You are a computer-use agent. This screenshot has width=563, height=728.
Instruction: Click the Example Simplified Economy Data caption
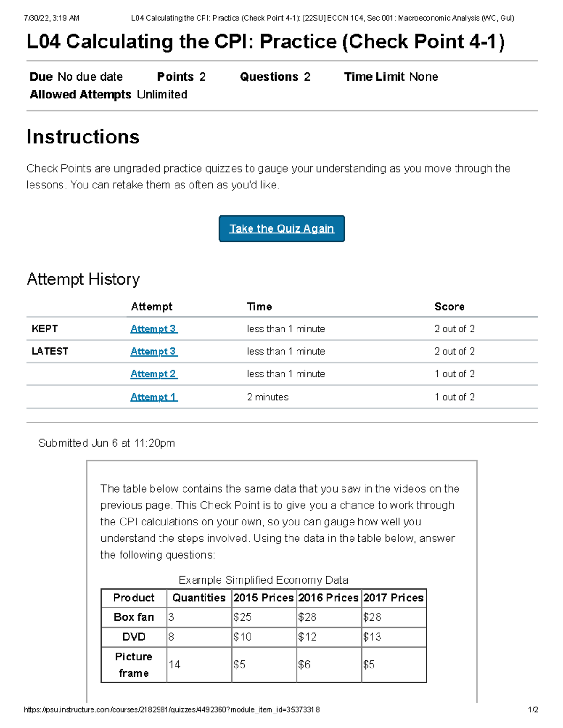click(263, 579)
